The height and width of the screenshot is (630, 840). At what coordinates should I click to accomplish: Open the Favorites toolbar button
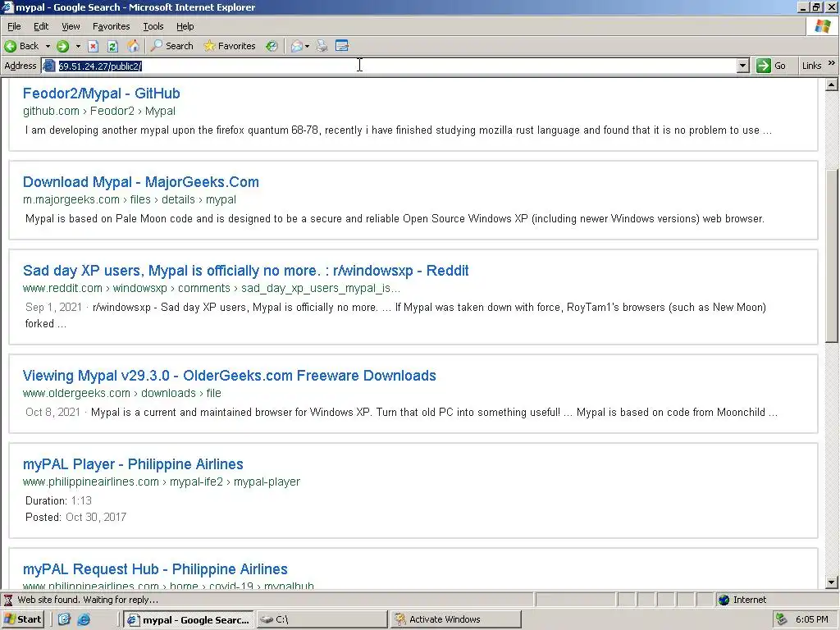point(230,46)
